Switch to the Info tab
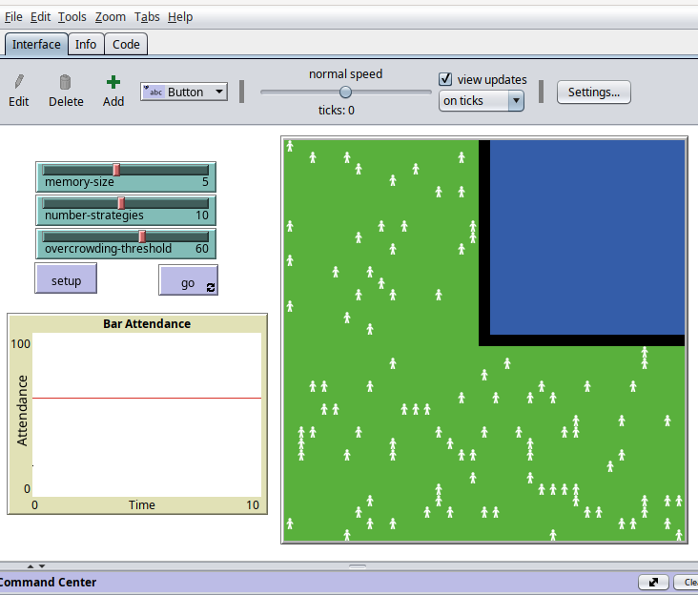698x616 pixels. [86, 44]
